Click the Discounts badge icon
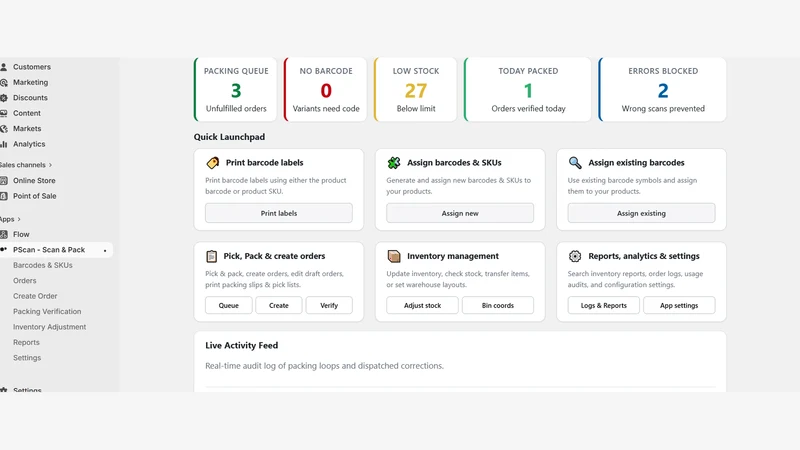The image size is (800, 450). pyautogui.click(x=4, y=98)
